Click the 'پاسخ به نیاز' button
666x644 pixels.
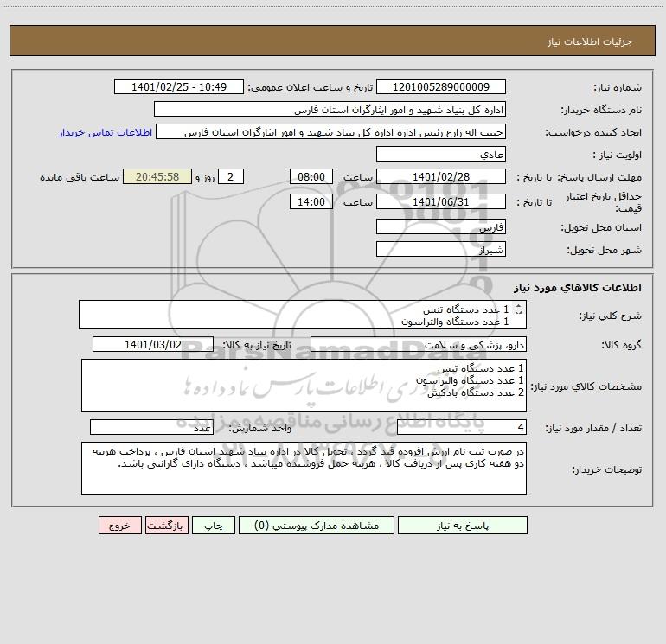tap(463, 526)
